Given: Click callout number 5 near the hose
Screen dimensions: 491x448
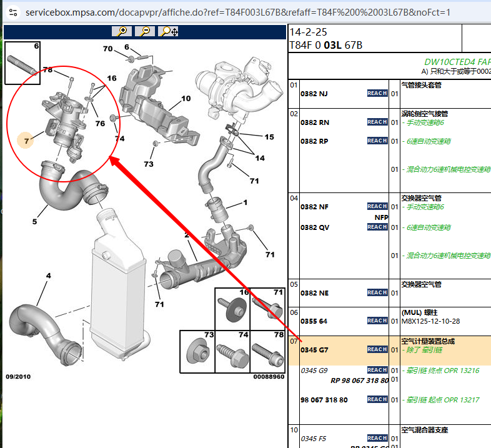Looking at the screenshot, I should click(35, 221).
